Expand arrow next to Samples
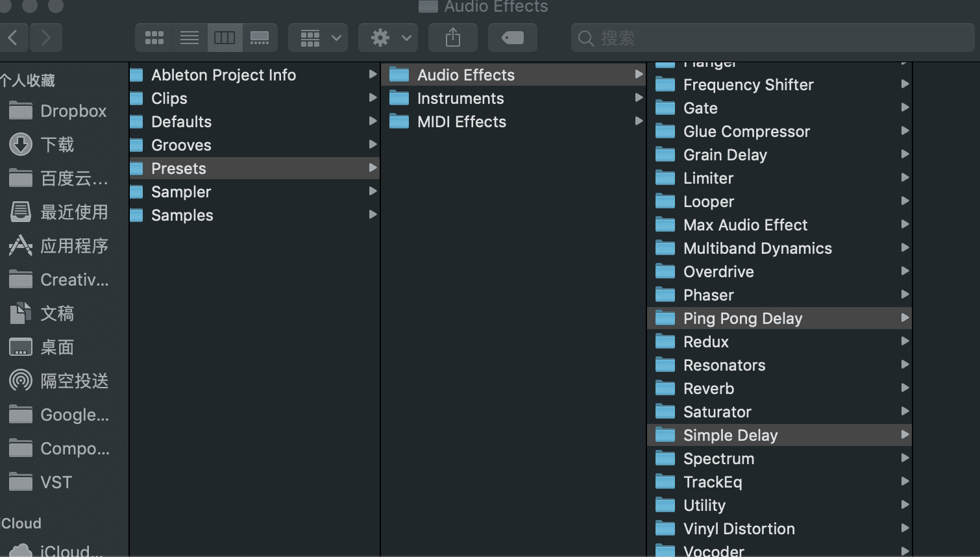 coord(373,214)
